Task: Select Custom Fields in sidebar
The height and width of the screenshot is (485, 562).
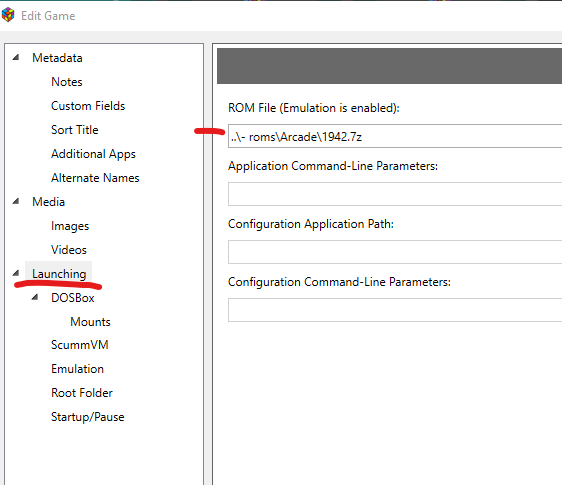Action: click(x=88, y=106)
